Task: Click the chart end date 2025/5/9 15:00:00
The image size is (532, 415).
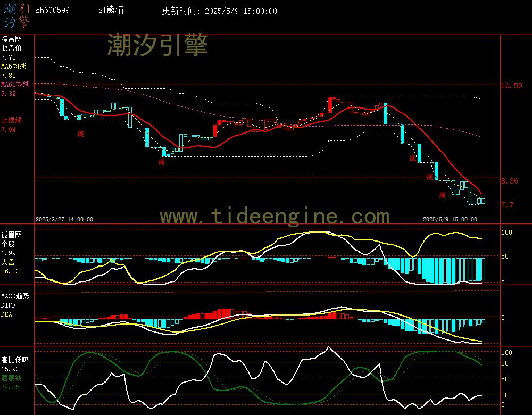Action: [450, 219]
